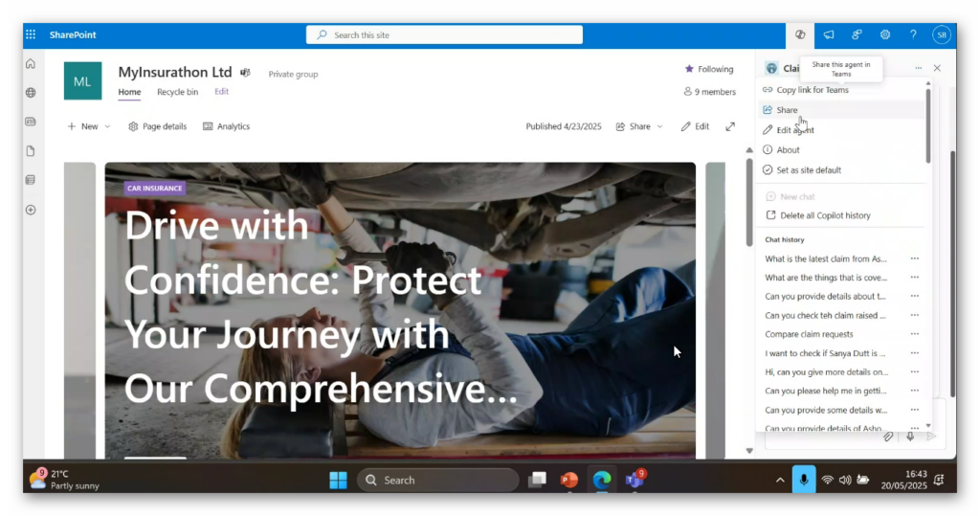
Task: Open the Home navigation tab
Action: tap(129, 92)
